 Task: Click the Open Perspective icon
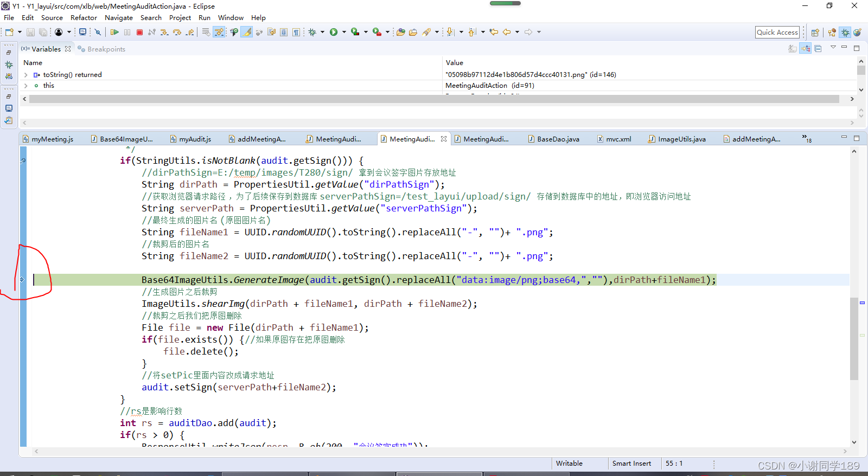[815, 33]
